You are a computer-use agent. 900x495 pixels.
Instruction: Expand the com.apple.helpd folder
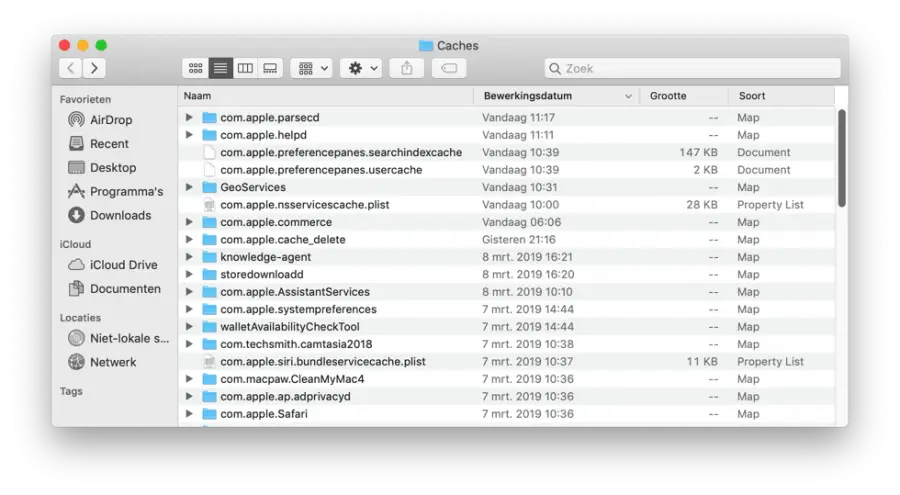(x=189, y=135)
